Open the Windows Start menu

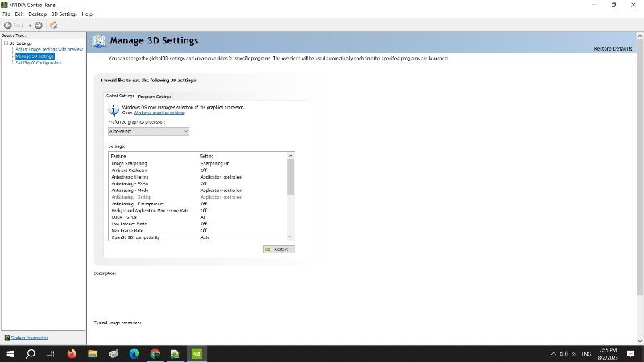(x=10, y=354)
